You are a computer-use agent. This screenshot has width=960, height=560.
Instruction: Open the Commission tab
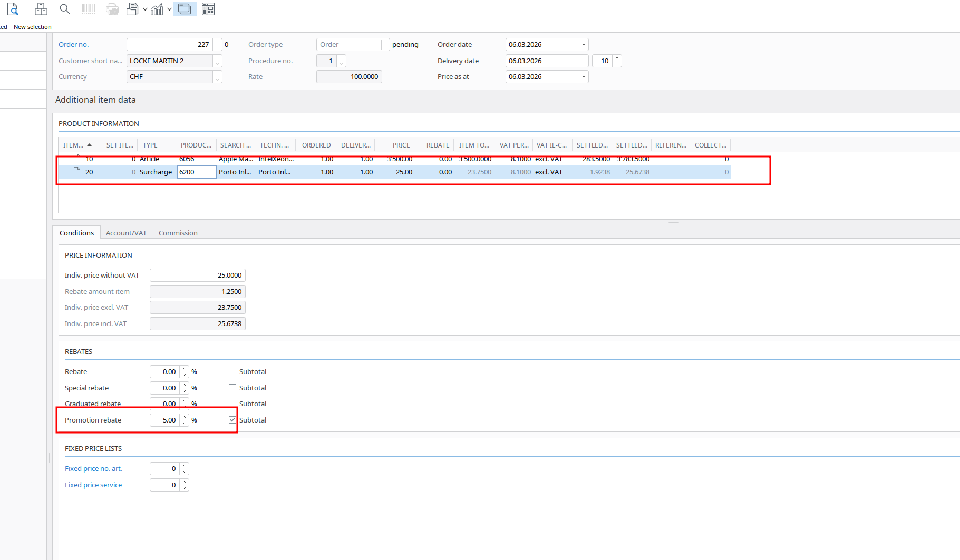click(x=178, y=233)
